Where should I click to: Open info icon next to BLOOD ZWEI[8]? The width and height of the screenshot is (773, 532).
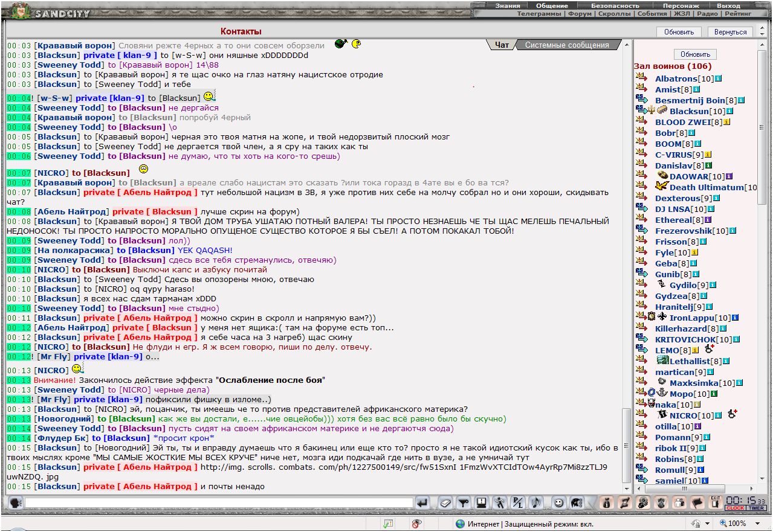tap(727, 122)
